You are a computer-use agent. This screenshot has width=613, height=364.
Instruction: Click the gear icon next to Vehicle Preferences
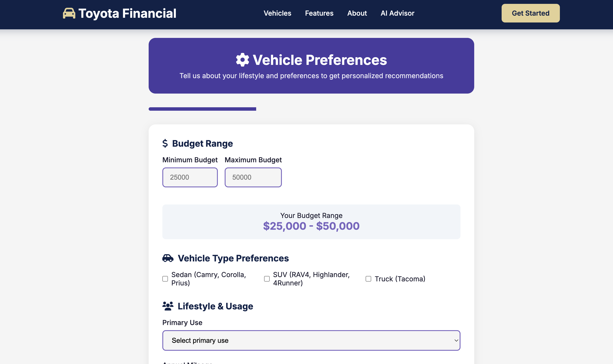tap(242, 60)
